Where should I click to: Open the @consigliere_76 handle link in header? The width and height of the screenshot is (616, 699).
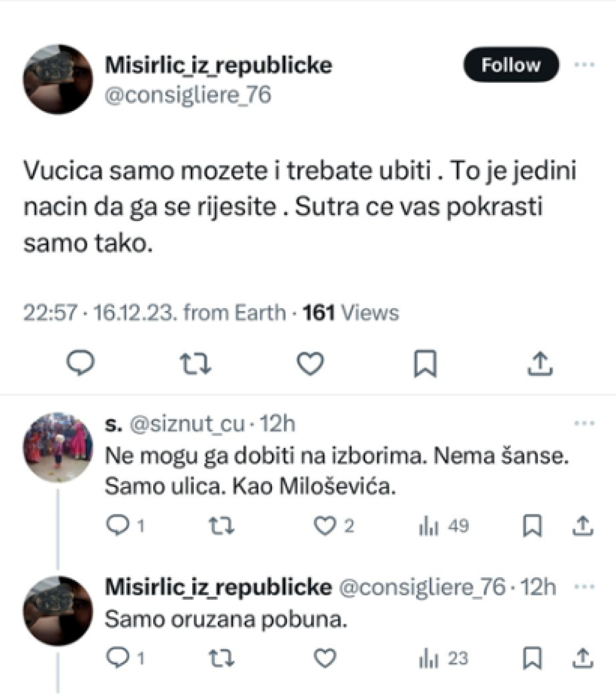pos(187,94)
